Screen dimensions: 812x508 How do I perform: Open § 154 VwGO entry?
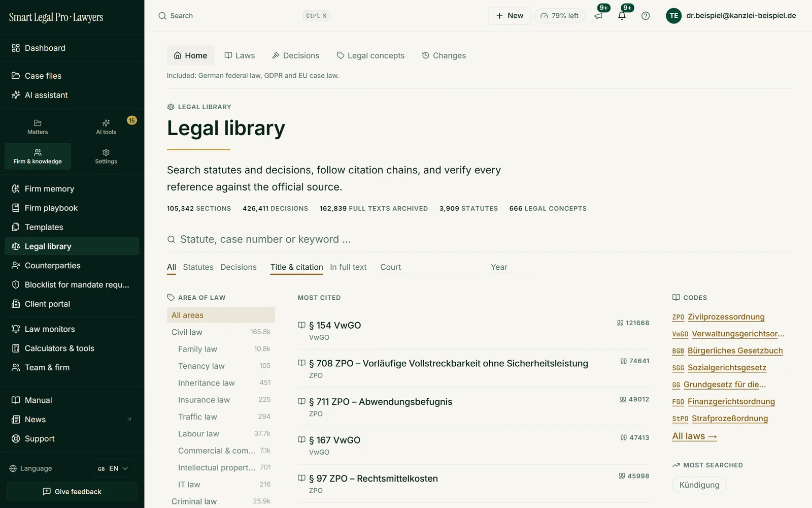(x=335, y=325)
